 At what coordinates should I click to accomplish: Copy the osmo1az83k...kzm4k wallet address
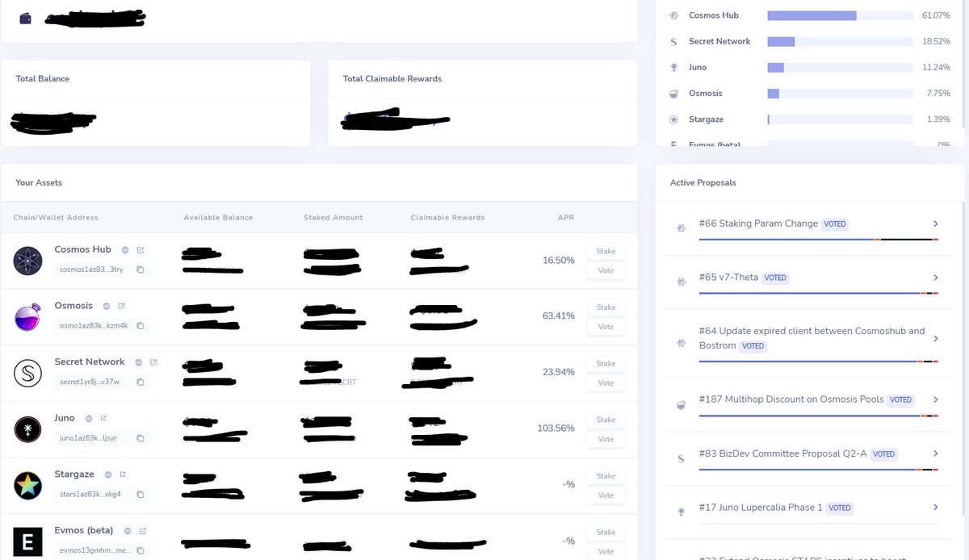coord(141,326)
